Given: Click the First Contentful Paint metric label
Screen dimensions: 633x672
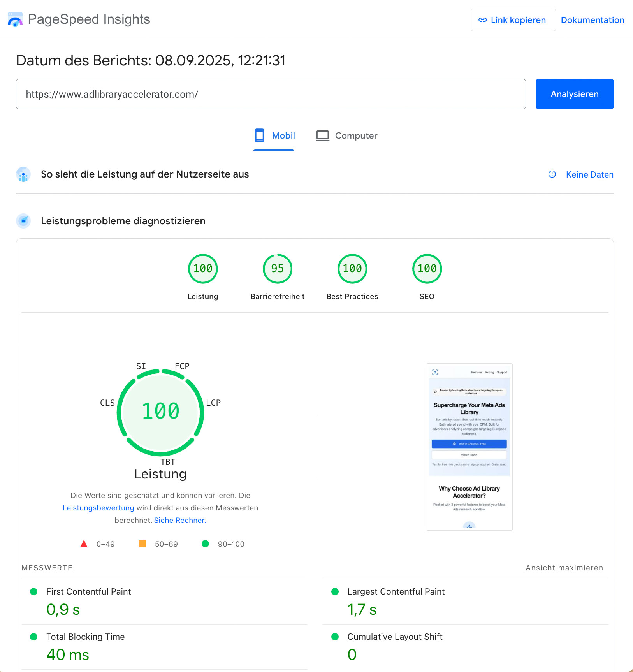Looking at the screenshot, I should click(x=88, y=591).
